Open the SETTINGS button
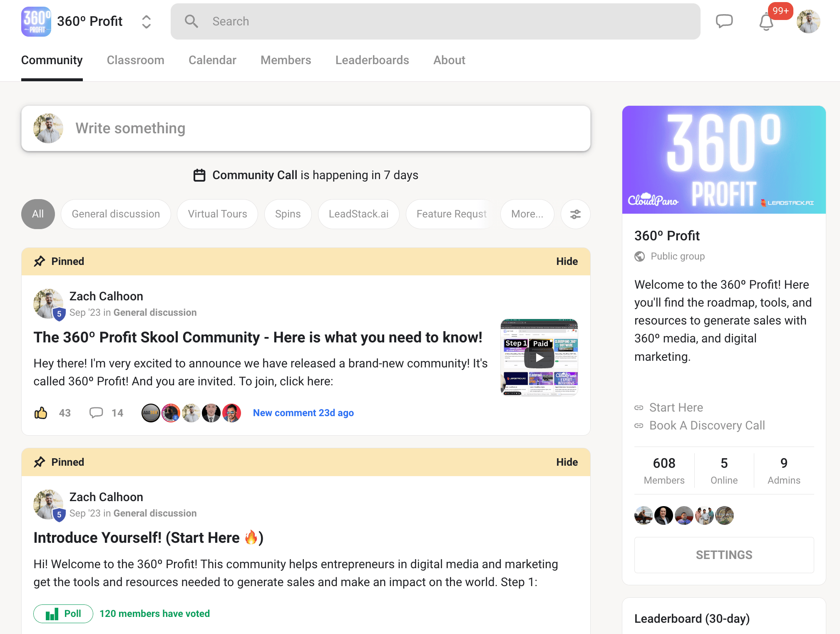 (724, 555)
